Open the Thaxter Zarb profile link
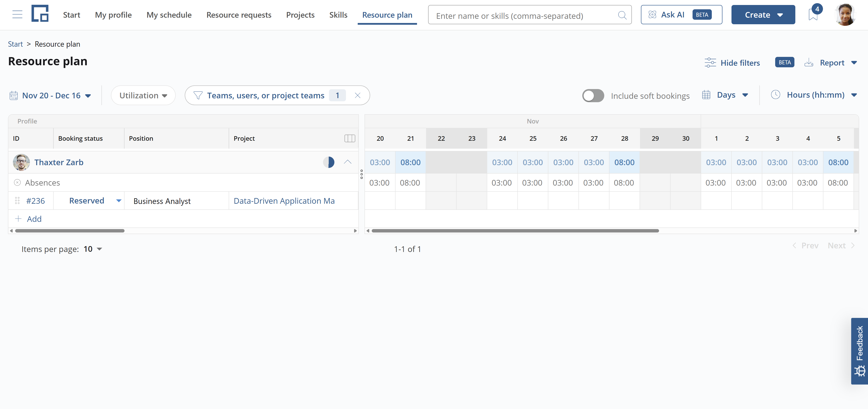This screenshot has height=409, width=868. coord(59,162)
